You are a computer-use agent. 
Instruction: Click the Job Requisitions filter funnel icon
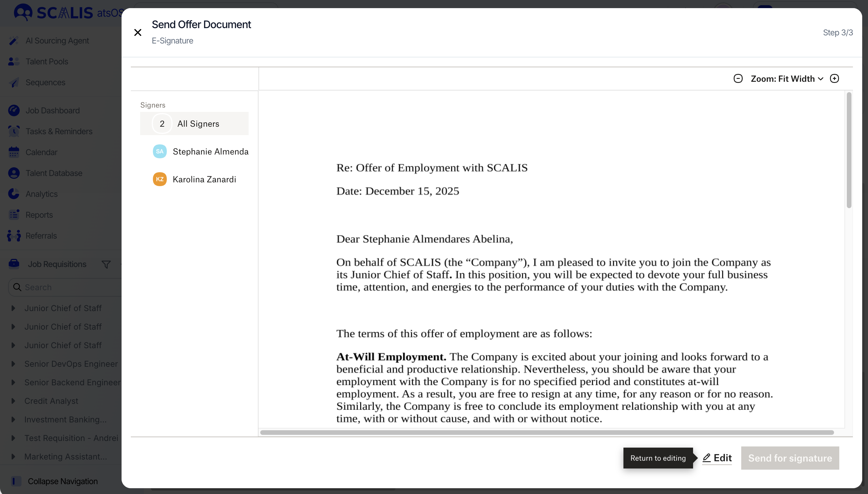pos(106,264)
